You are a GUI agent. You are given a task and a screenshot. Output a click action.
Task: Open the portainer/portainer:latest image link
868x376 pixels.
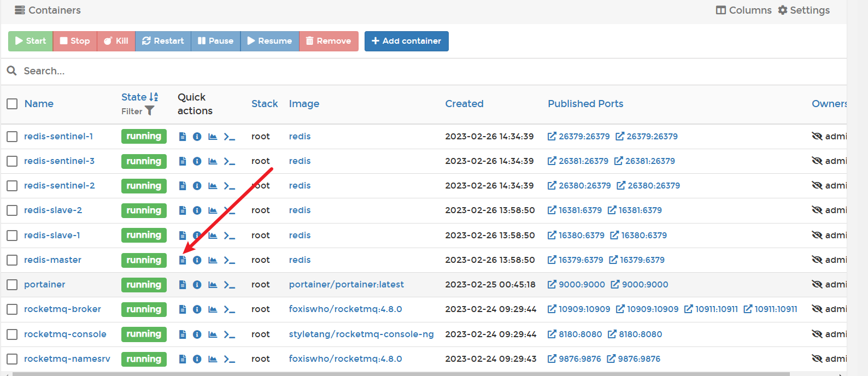point(346,285)
